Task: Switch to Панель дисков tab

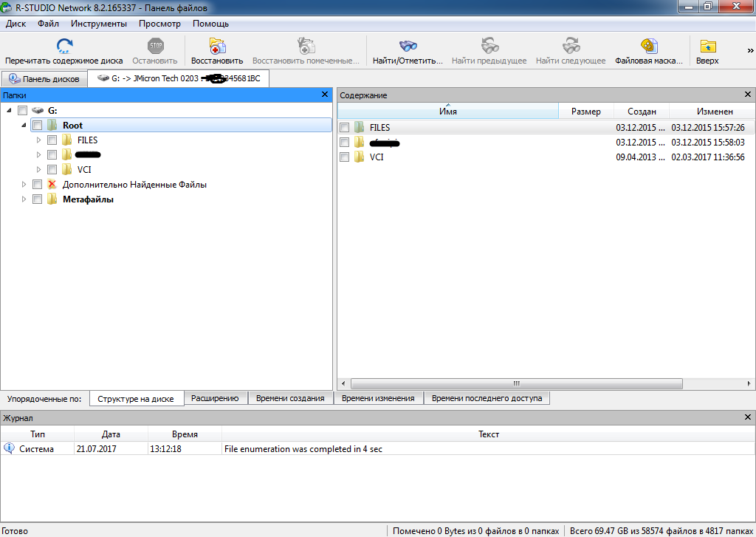Action: coord(44,78)
